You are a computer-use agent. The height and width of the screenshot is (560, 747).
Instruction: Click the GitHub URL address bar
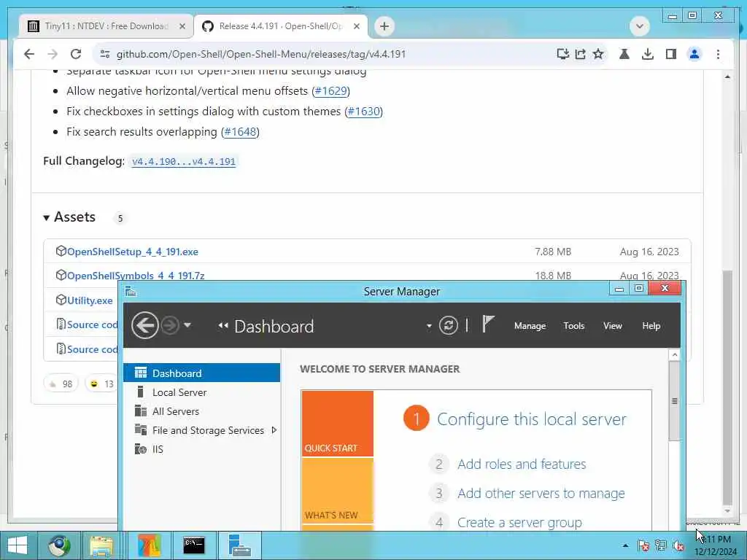(261, 54)
